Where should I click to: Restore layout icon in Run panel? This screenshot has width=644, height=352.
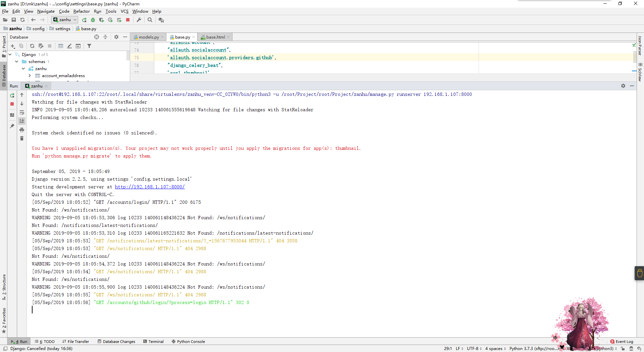(x=12, y=115)
